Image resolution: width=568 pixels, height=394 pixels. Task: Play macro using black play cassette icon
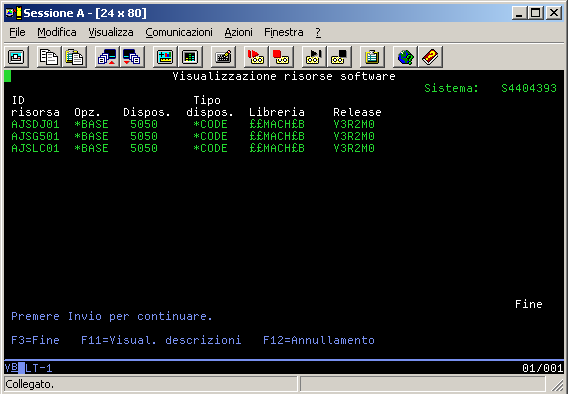click(x=314, y=57)
